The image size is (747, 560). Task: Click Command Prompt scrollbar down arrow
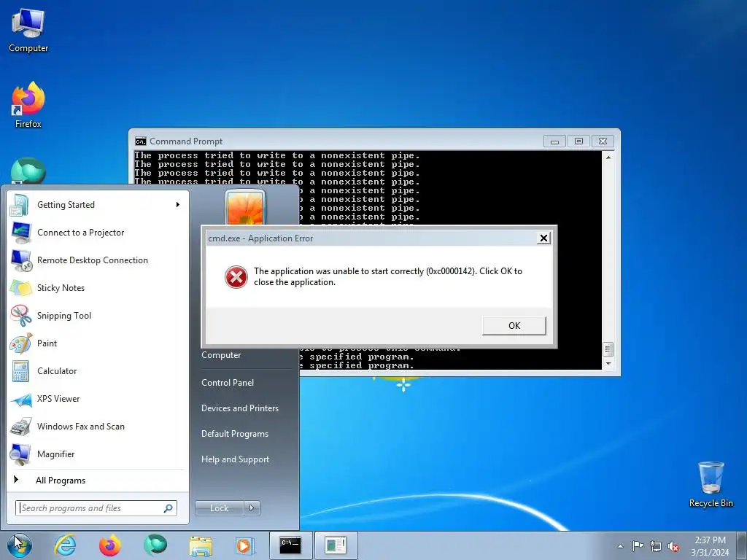(x=608, y=364)
